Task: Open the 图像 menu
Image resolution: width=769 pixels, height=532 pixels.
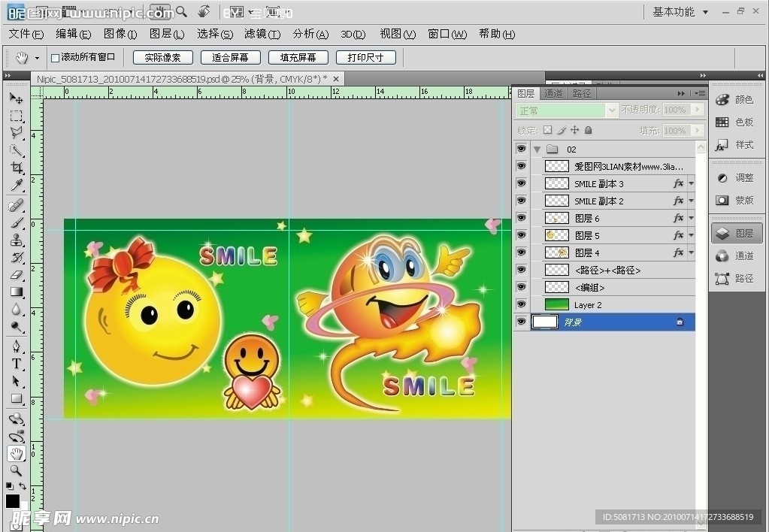Action: point(120,34)
